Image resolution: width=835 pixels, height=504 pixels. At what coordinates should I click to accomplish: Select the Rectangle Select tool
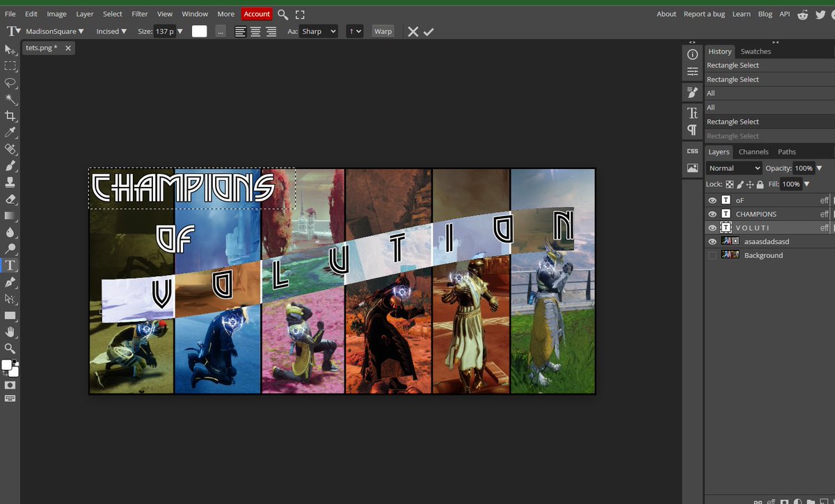(x=10, y=66)
